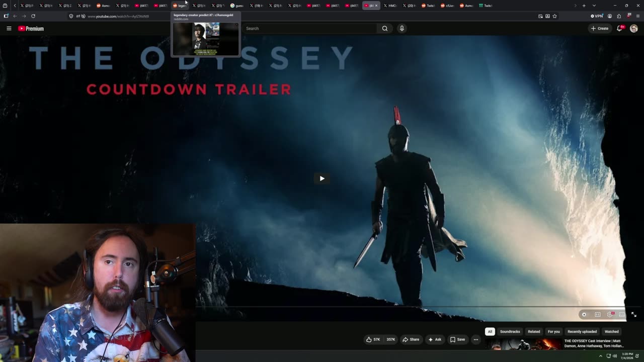
Task: Go back in browser history
Action: 15,16
